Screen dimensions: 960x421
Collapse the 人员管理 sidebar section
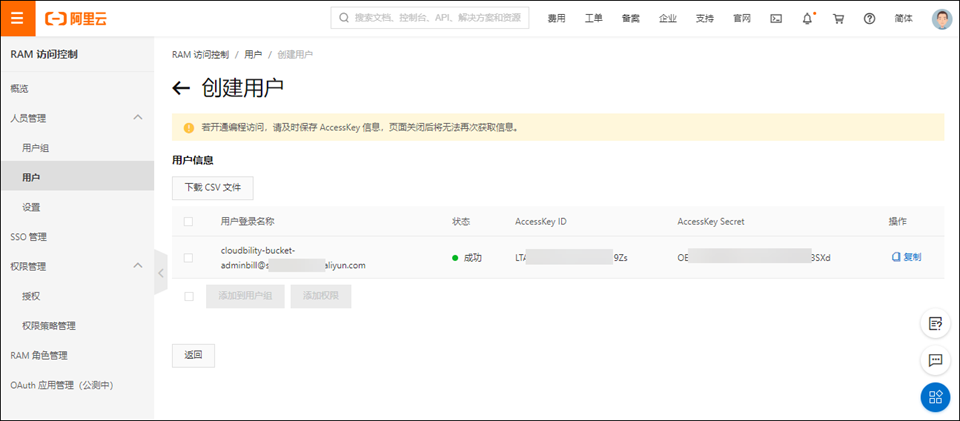pos(138,118)
